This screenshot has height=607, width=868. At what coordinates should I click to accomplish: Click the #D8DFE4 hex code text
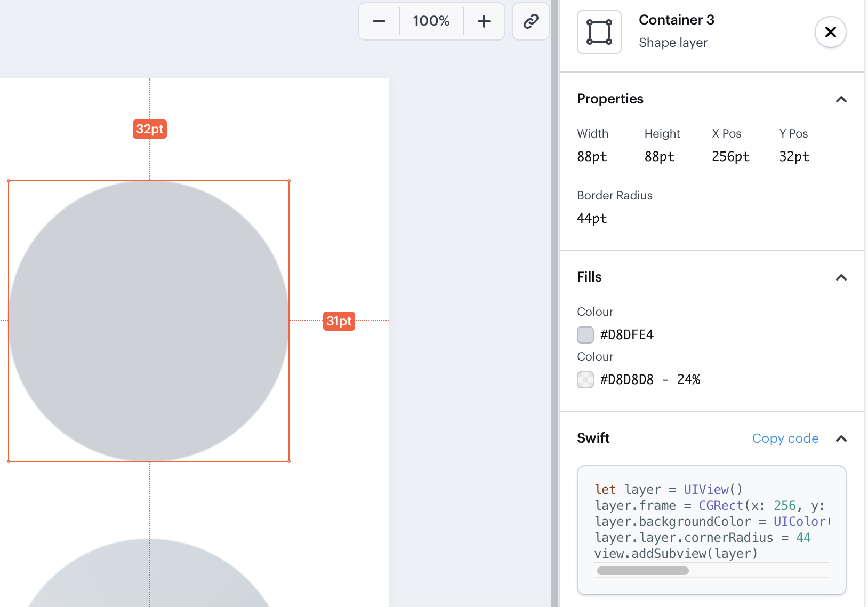pos(627,335)
